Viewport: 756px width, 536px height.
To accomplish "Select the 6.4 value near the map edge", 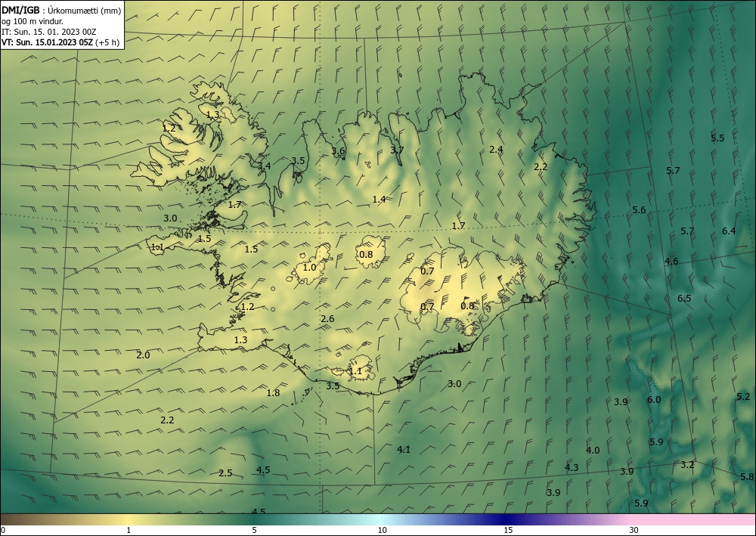I will tap(729, 231).
